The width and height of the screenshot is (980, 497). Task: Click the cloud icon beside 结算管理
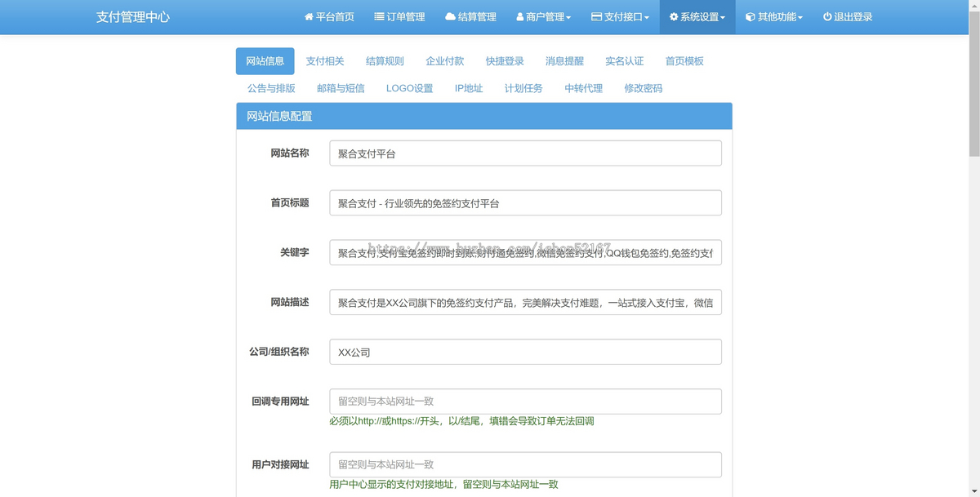(x=450, y=16)
